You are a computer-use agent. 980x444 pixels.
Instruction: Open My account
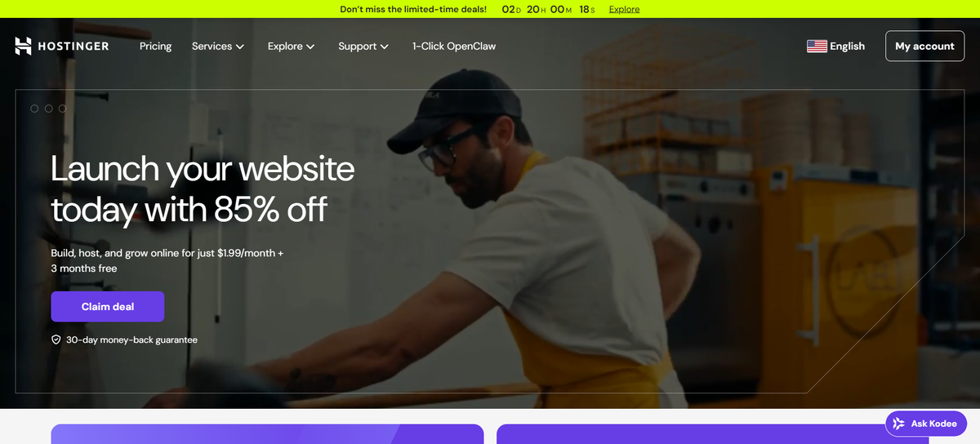[924, 47]
